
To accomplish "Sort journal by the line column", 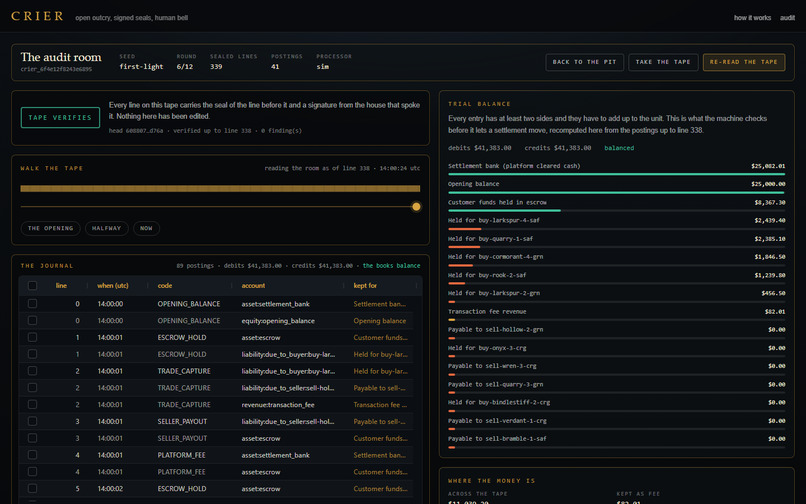I will (61, 285).
